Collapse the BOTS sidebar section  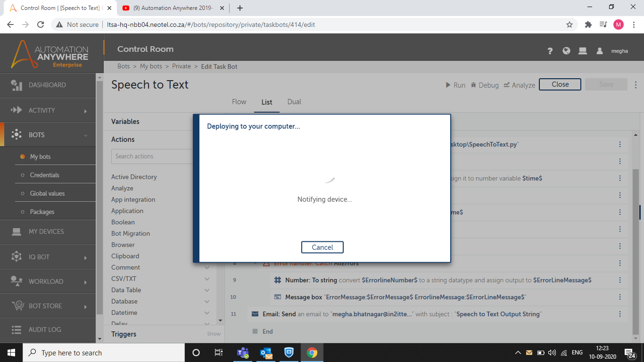pyautogui.click(x=85, y=135)
